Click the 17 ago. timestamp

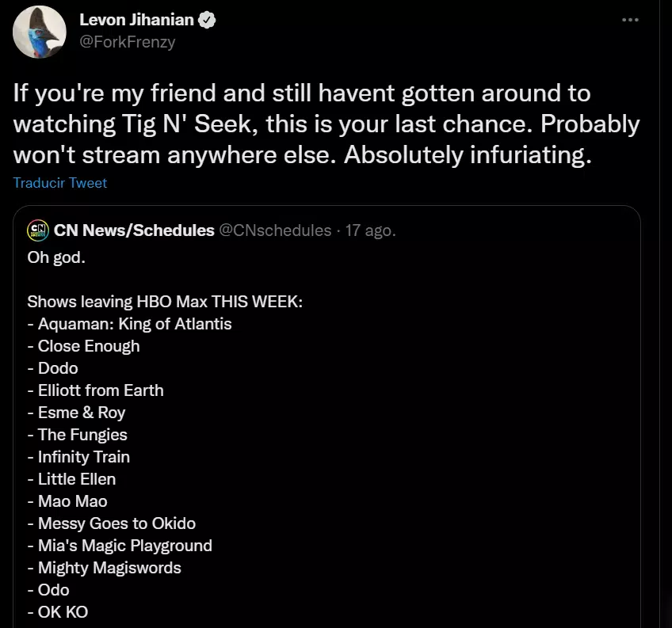tap(371, 230)
